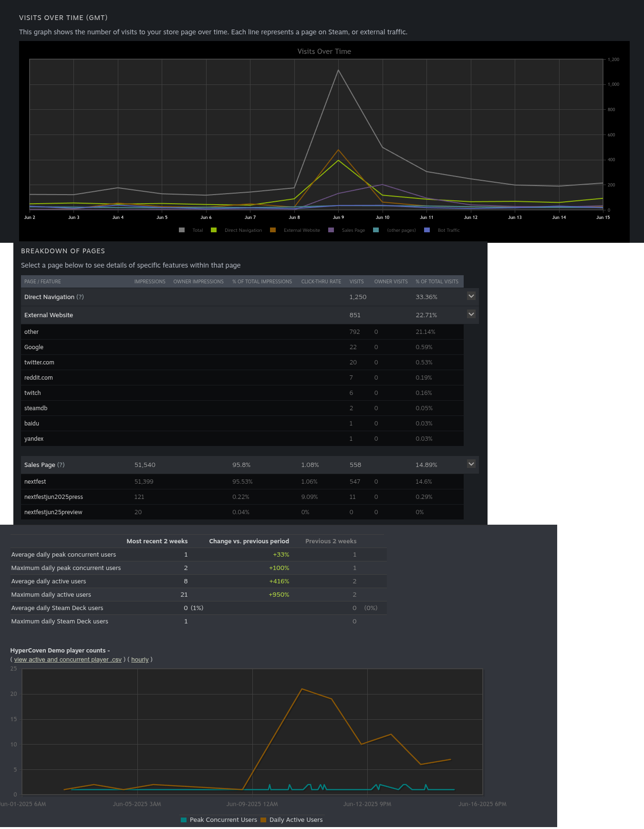The image size is (644, 829).
Task: Click Average daily peak concurrent users label
Action: [x=63, y=555]
